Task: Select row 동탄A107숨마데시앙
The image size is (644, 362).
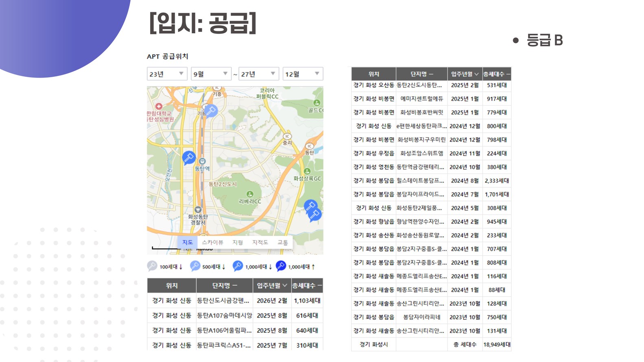Action: (235, 316)
